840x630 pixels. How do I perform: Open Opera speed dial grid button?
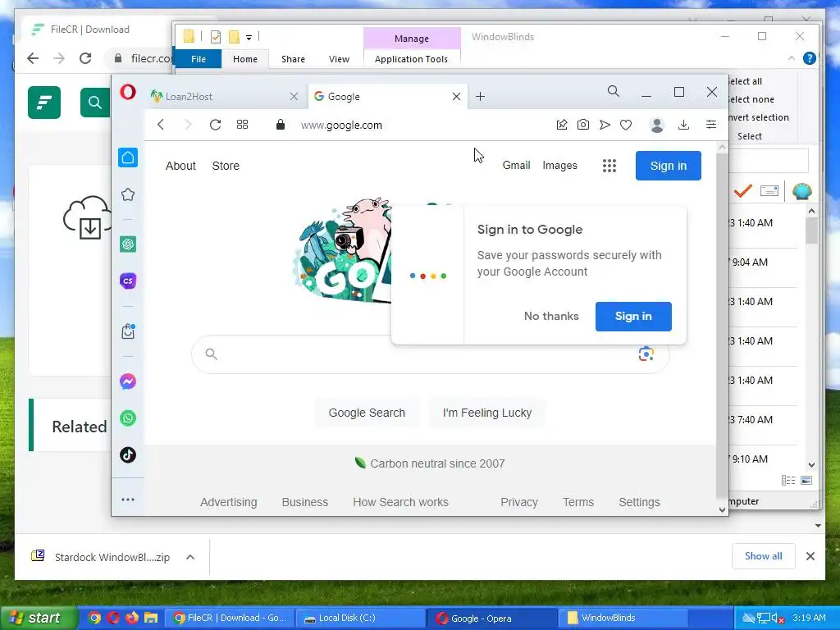pos(242,125)
